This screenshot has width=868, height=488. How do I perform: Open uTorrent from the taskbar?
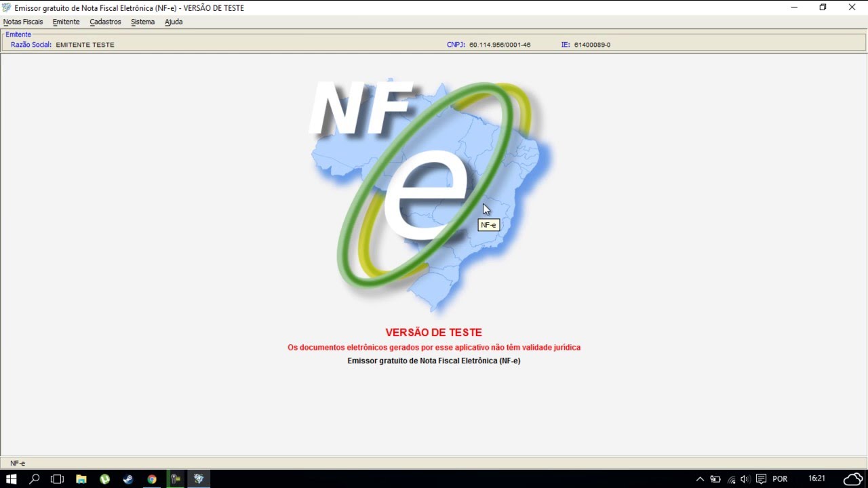(104, 479)
